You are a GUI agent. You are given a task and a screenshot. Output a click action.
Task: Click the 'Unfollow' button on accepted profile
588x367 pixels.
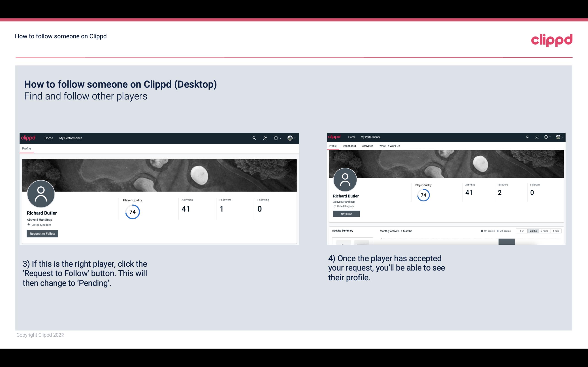coord(346,214)
